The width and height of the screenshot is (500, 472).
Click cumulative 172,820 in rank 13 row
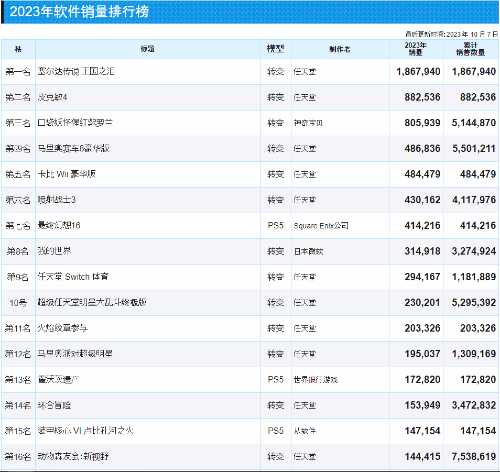478,380
